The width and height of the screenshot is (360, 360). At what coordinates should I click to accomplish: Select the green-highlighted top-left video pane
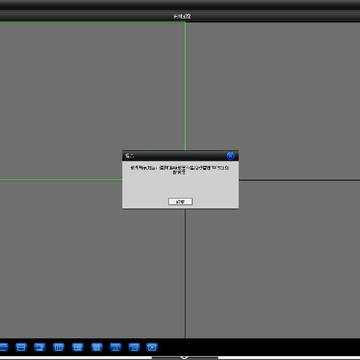pos(92,101)
